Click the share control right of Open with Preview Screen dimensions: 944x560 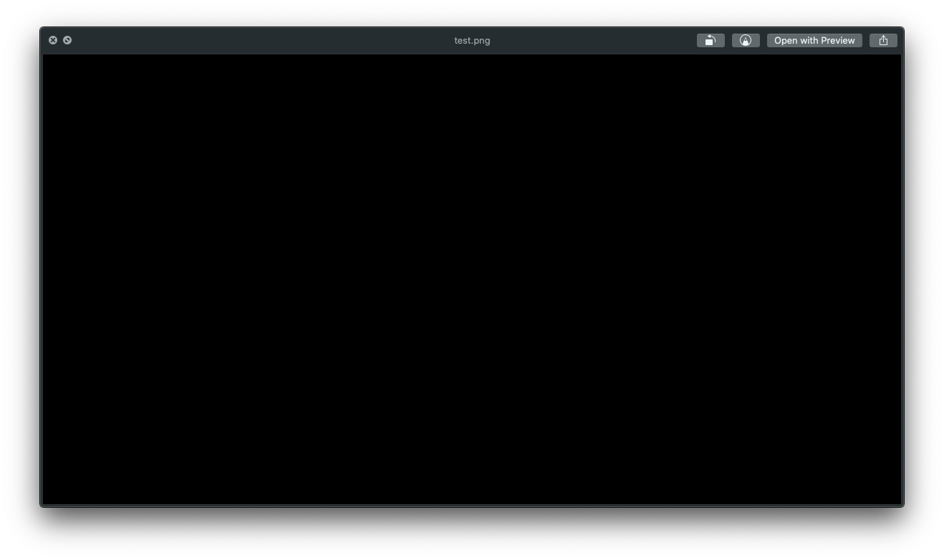pyautogui.click(x=883, y=40)
